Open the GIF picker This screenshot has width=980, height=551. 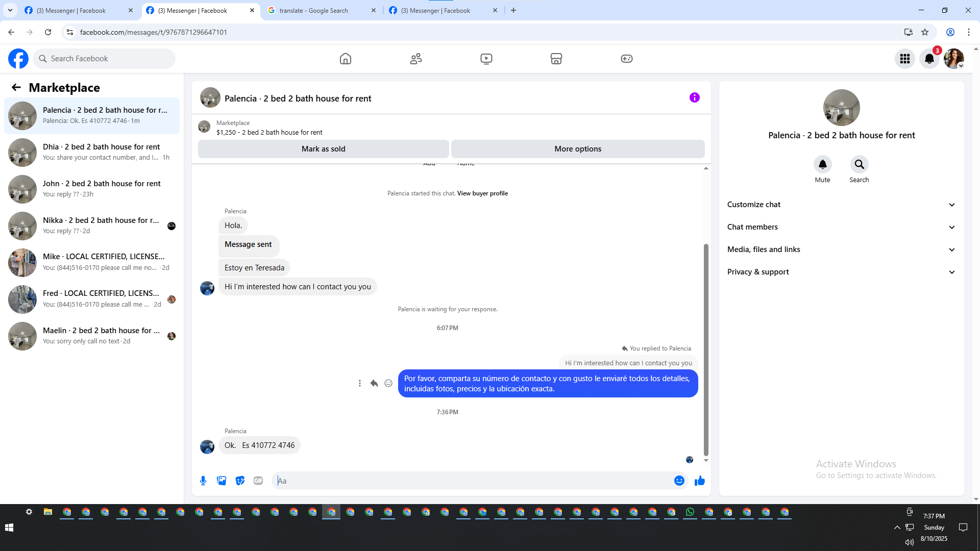258,481
